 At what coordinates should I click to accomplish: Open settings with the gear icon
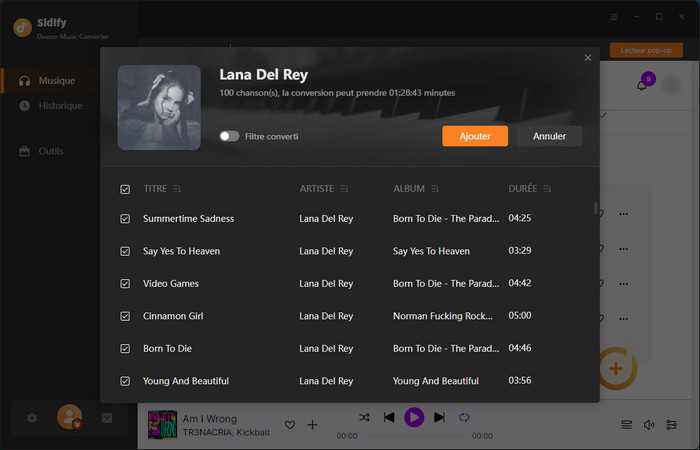point(32,417)
